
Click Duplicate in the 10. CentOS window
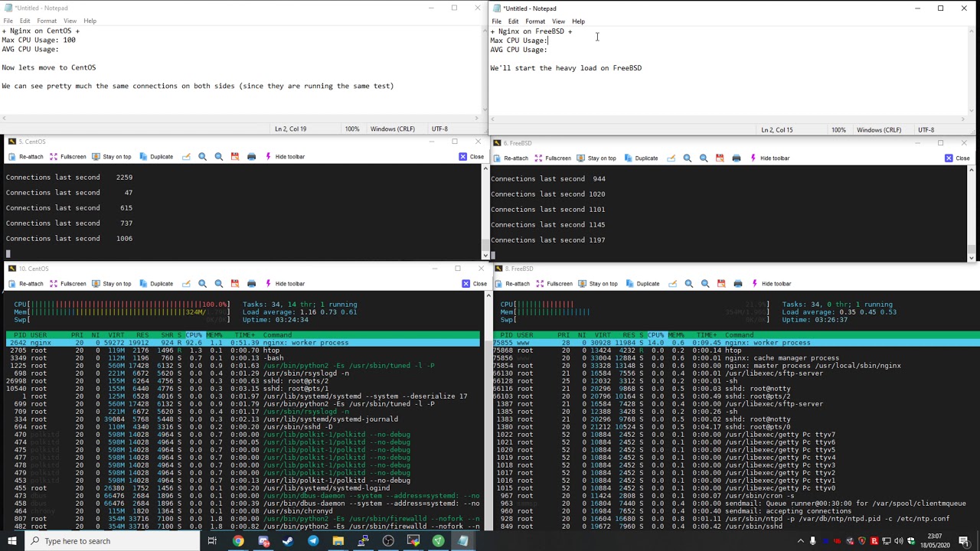coord(156,284)
